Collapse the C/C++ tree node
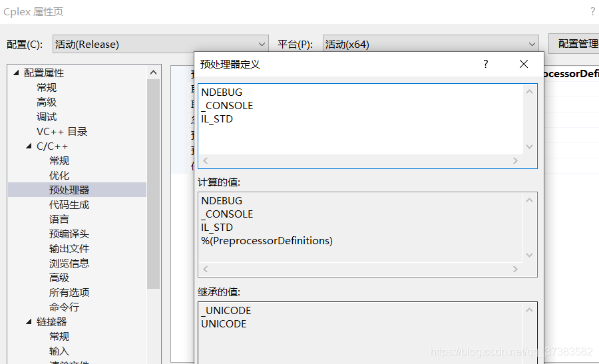This screenshot has height=364, width=599. click(x=29, y=146)
